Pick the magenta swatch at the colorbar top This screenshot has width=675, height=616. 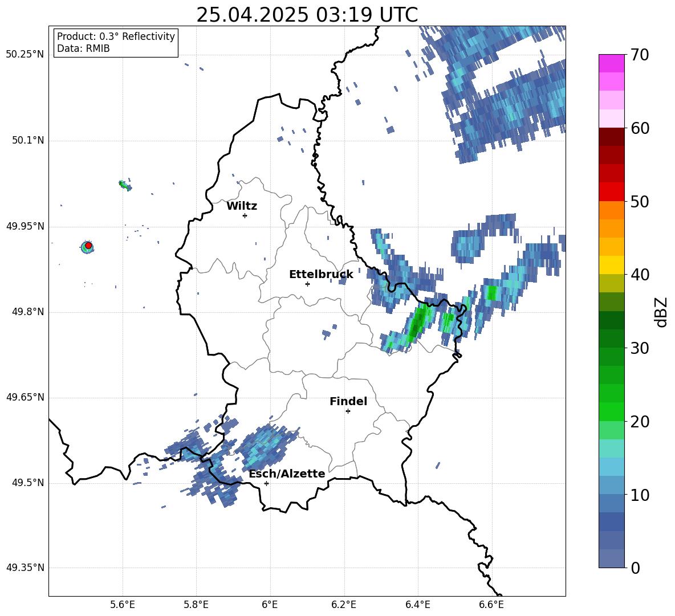611,63
